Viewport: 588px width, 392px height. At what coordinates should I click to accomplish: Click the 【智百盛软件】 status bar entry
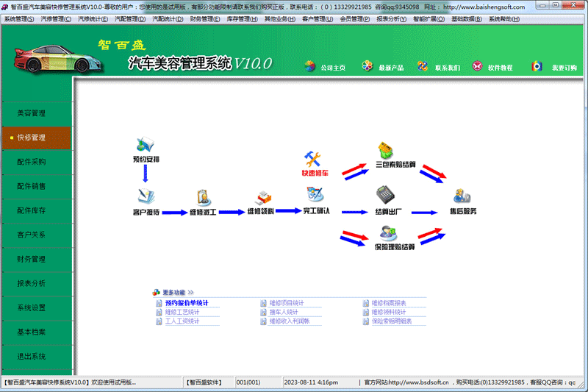[x=204, y=382]
